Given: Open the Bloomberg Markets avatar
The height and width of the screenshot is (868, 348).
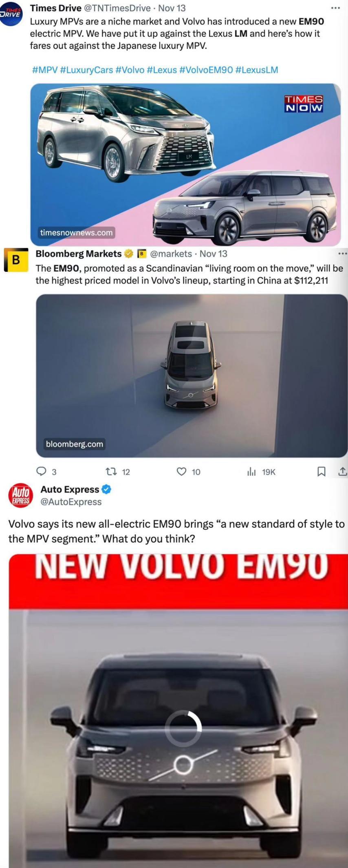Looking at the screenshot, I should (x=16, y=260).
